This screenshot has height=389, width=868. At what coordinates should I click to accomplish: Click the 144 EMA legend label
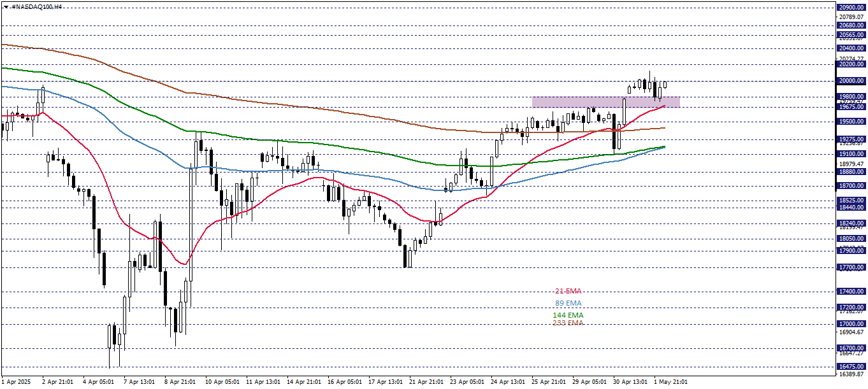568,315
